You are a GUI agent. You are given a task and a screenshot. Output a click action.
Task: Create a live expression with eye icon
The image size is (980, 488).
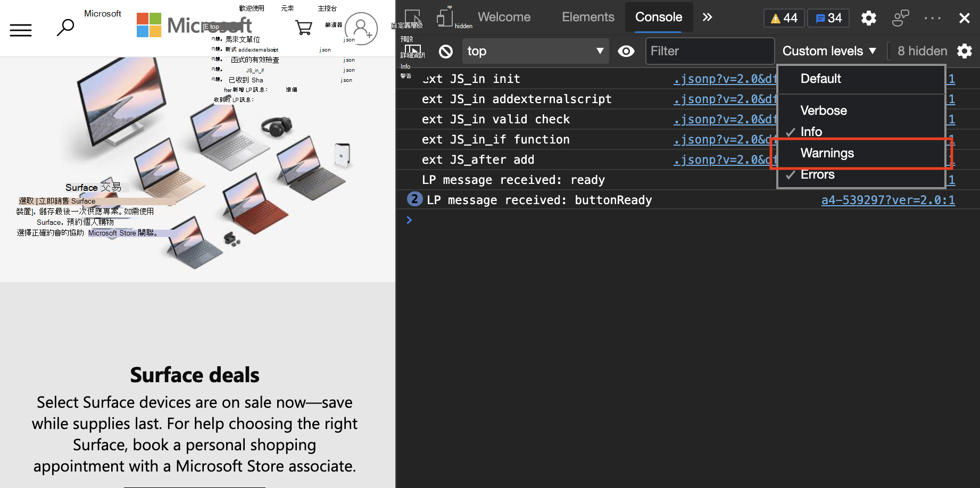tap(626, 51)
